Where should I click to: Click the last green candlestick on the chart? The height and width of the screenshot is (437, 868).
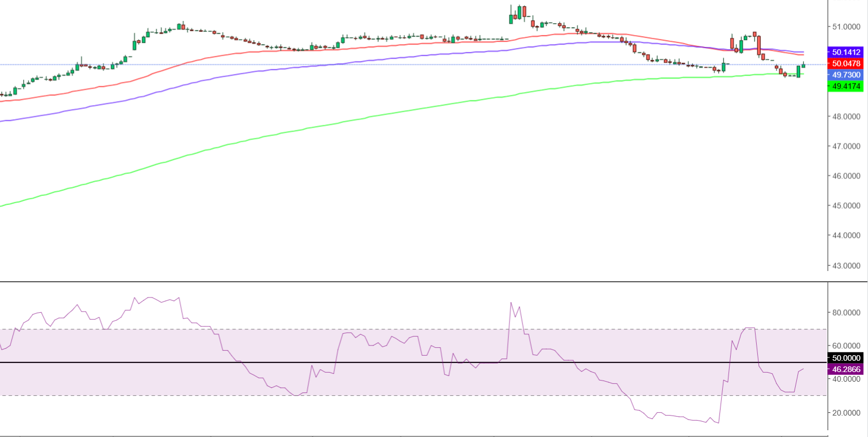pyautogui.click(x=803, y=65)
